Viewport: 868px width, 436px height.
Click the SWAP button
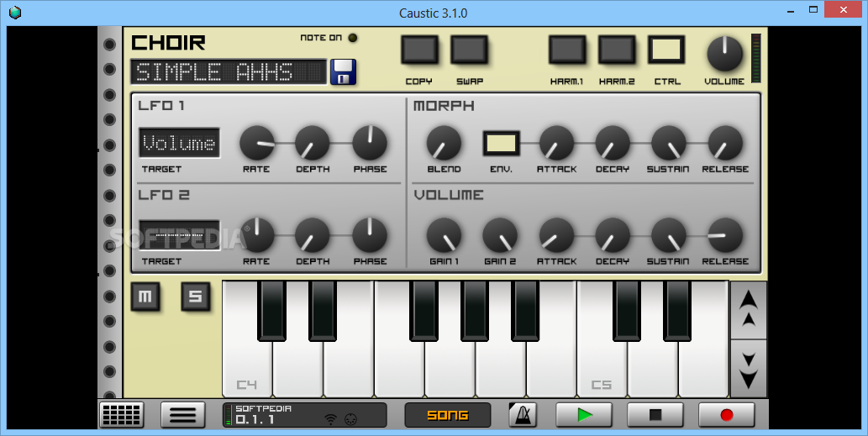click(469, 50)
